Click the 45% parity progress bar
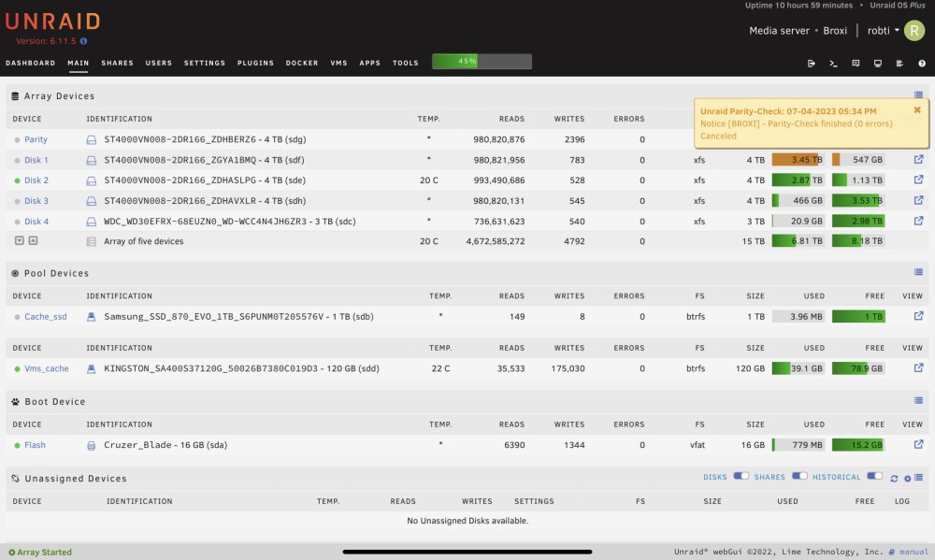This screenshot has width=935, height=560. pos(482,62)
